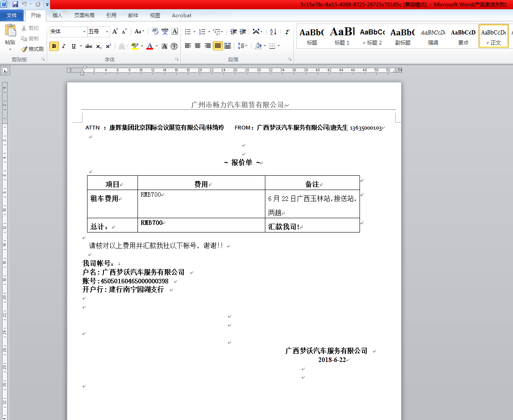Open the 页面布局 (Page Layout) tab
Viewport: 513px width, 420px height.
point(84,16)
